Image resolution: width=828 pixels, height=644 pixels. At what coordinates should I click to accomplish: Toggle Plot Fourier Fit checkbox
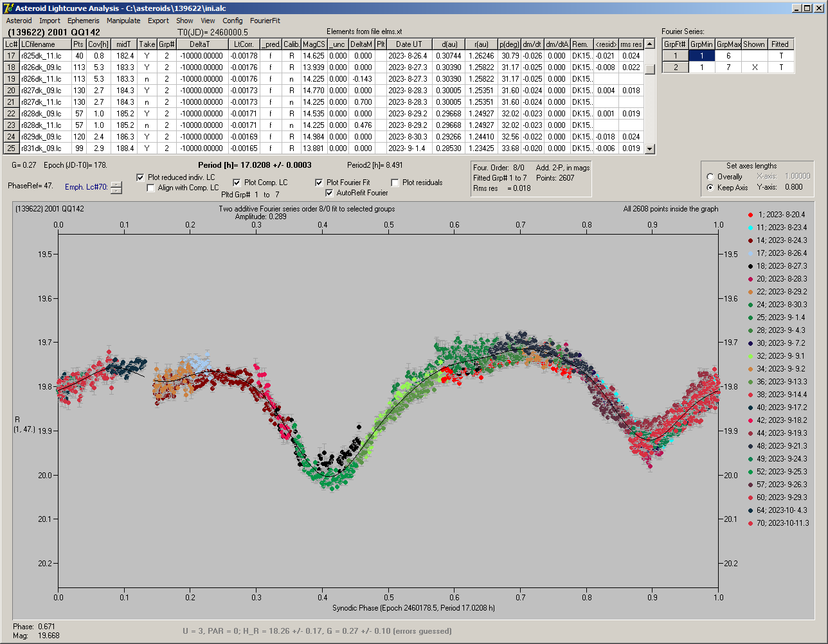coord(319,183)
